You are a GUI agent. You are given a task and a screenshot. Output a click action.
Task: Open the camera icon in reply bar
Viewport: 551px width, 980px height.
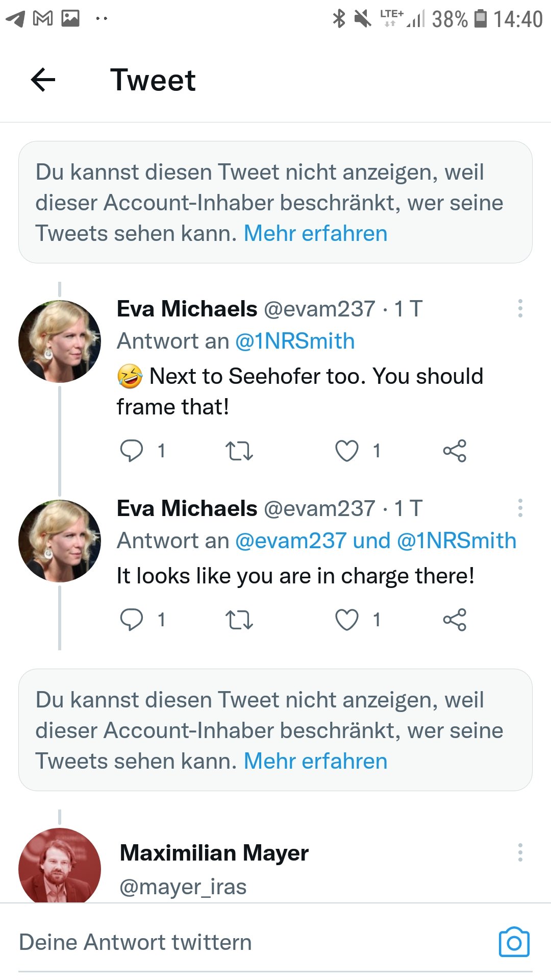[514, 942]
